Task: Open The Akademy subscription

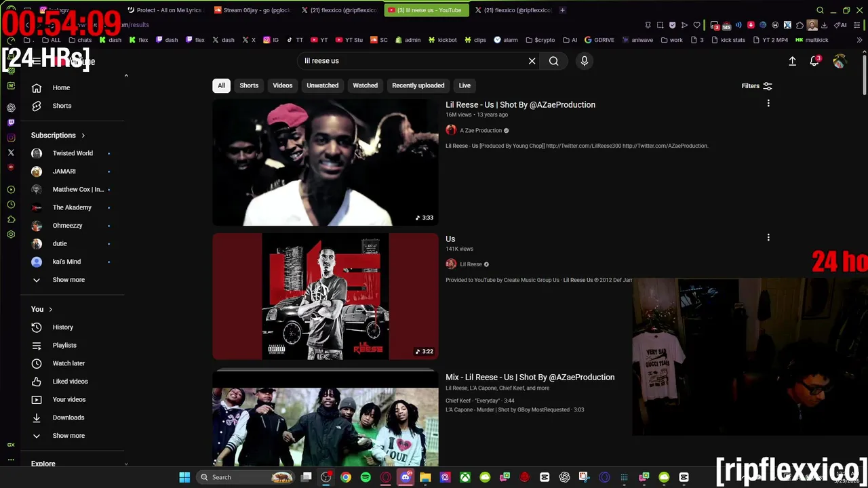Action: tap(73, 207)
